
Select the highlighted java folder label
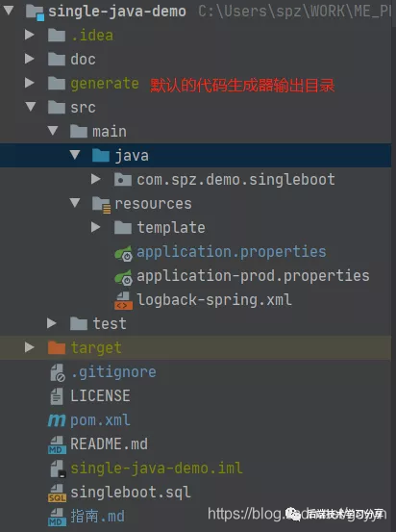pos(132,156)
